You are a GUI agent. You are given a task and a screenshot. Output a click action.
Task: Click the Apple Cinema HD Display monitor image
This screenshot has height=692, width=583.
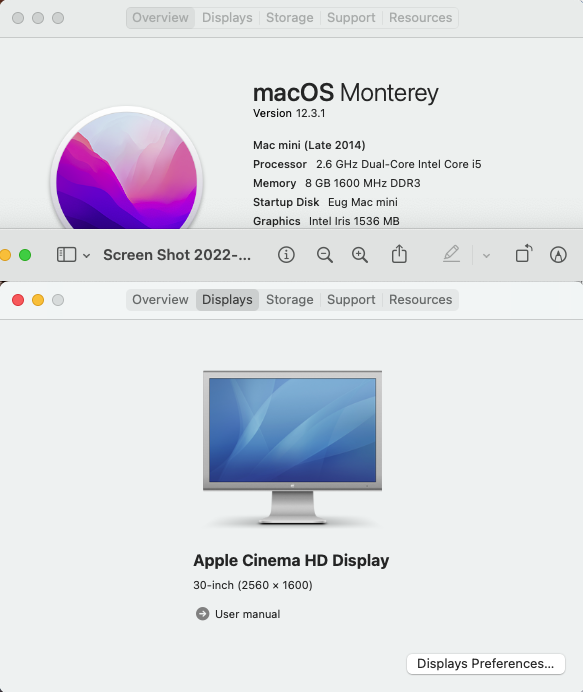[x=292, y=448]
